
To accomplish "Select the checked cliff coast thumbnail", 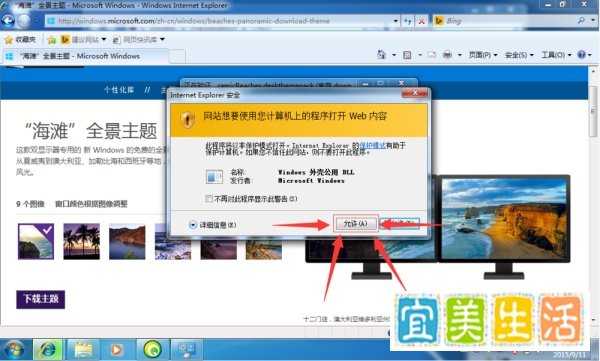I will (x=36, y=242).
